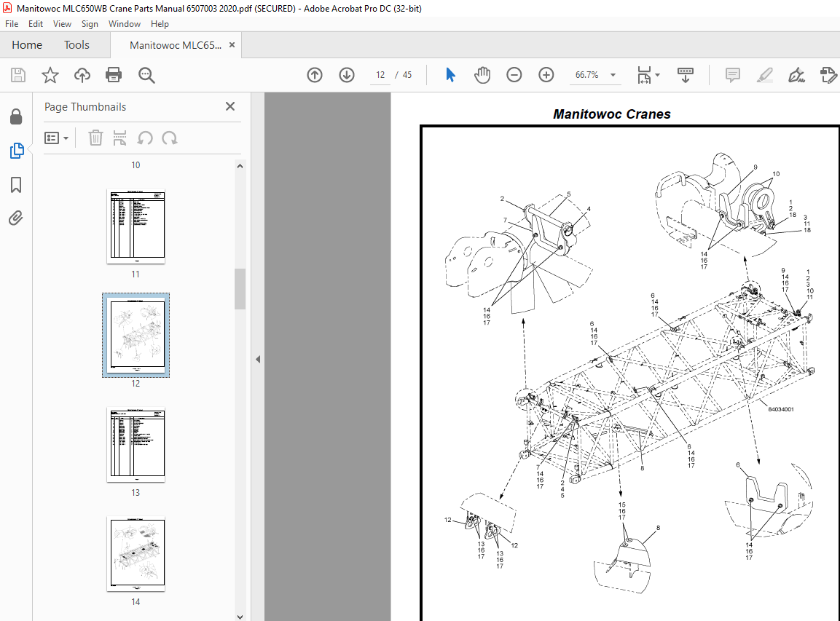
Task: Switch to the Tools tab
Action: click(76, 45)
